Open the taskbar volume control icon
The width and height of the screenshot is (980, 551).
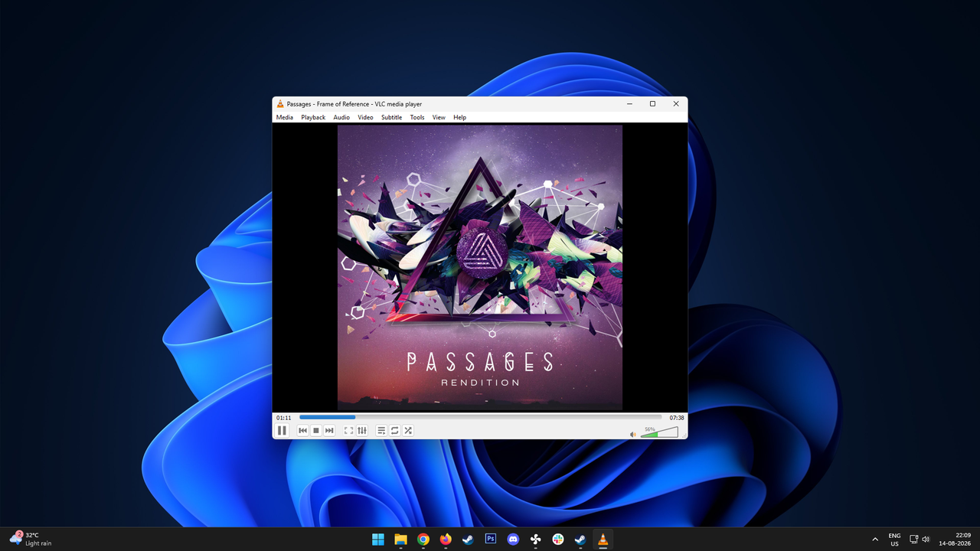pyautogui.click(x=926, y=540)
